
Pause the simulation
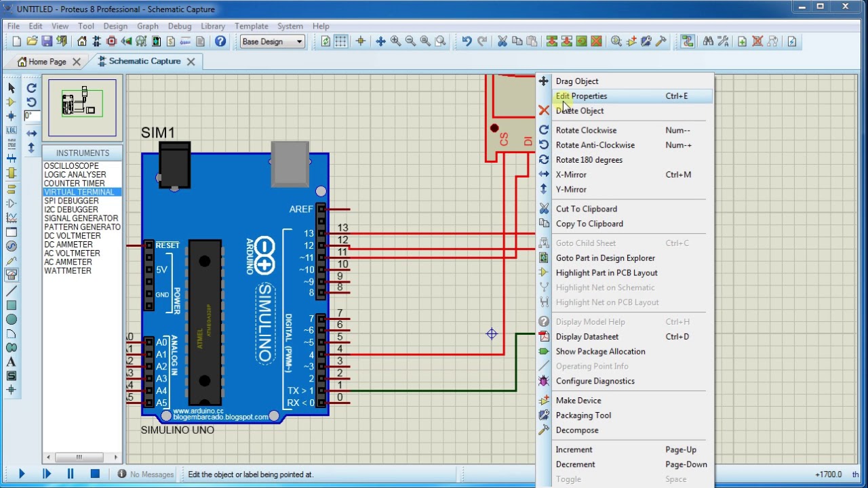tap(71, 474)
